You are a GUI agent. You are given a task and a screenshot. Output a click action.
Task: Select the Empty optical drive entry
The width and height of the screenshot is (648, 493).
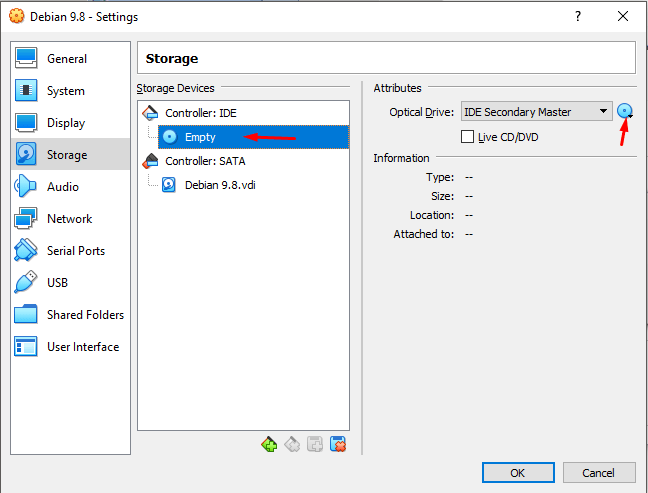200,137
